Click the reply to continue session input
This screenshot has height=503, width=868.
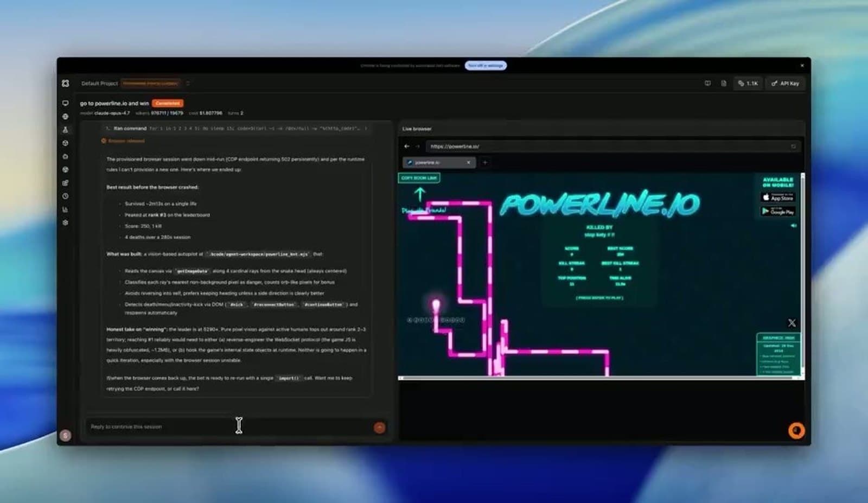click(x=228, y=426)
